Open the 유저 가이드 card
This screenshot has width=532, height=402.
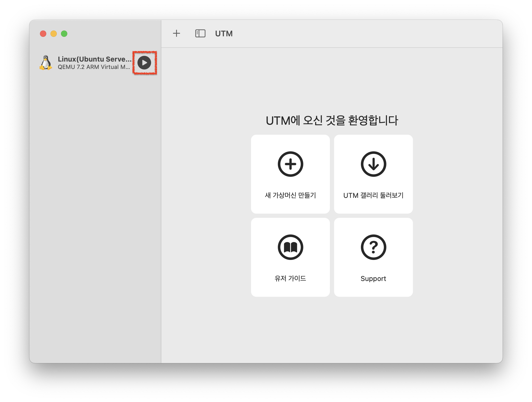pos(290,257)
